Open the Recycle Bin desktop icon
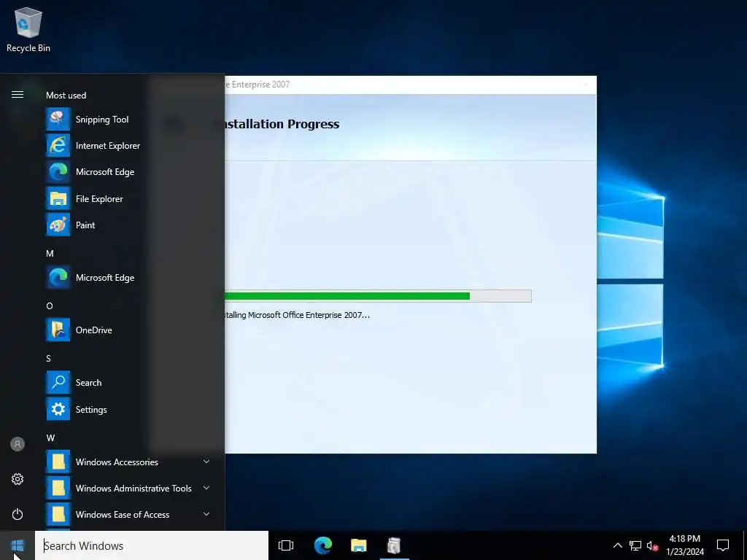The height and width of the screenshot is (560, 747). click(28, 29)
